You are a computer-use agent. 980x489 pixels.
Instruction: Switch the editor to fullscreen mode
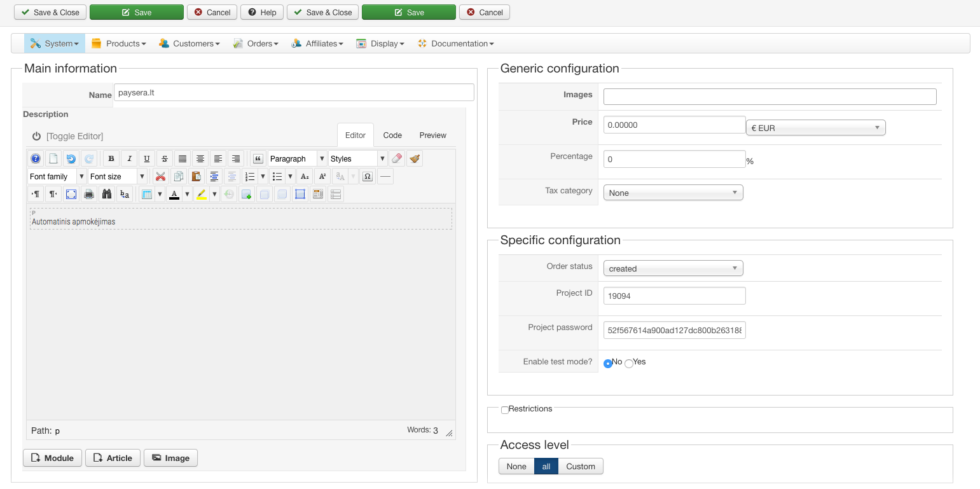point(71,195)
